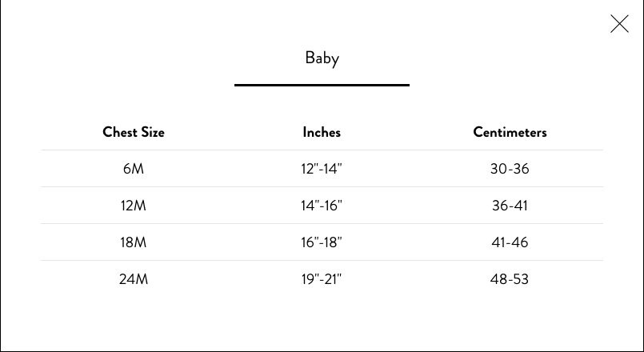Click the 12"-14" inches value

pos(322,169)
